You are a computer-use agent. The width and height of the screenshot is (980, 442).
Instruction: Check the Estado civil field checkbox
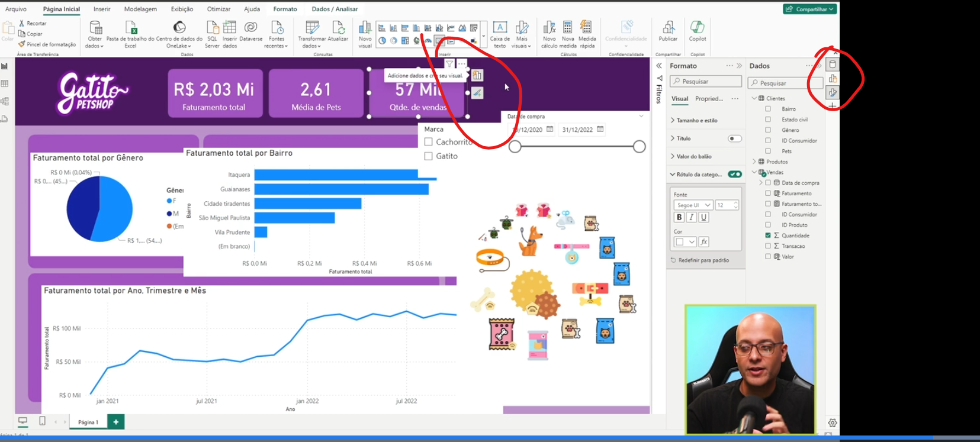tap(768, 120)
